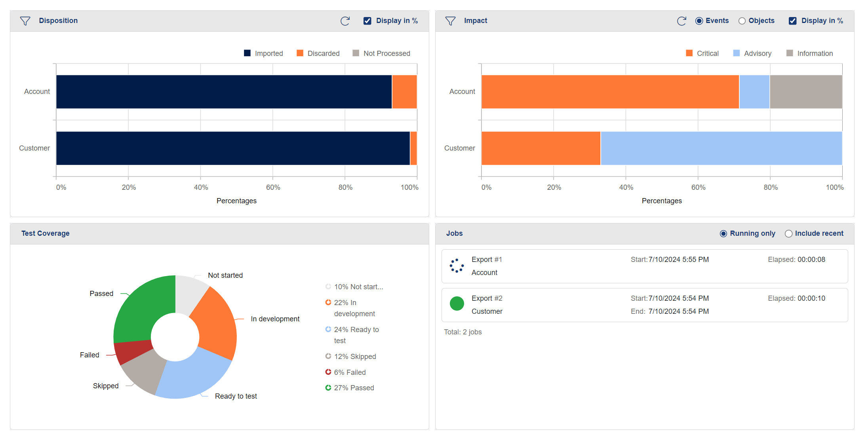Screen dimensions: 868x441
Task: Click the 27% Passed legend icon
Action: [x=328, y=388]
